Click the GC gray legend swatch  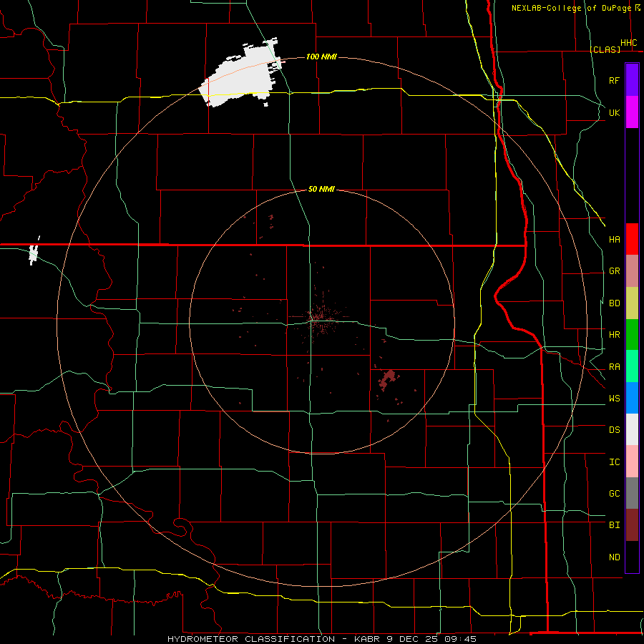[x=632, y=493]
